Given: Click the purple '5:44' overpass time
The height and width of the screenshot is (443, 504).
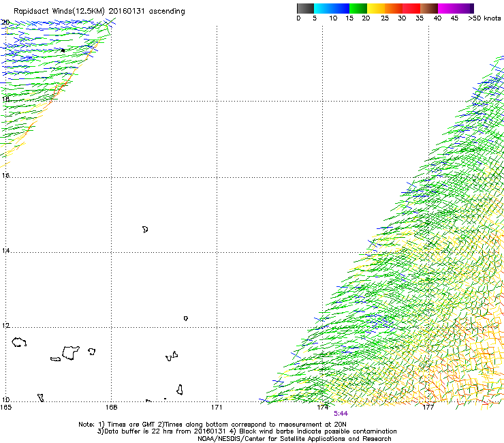Looking at the screenshot, I should tap(341, 414).
